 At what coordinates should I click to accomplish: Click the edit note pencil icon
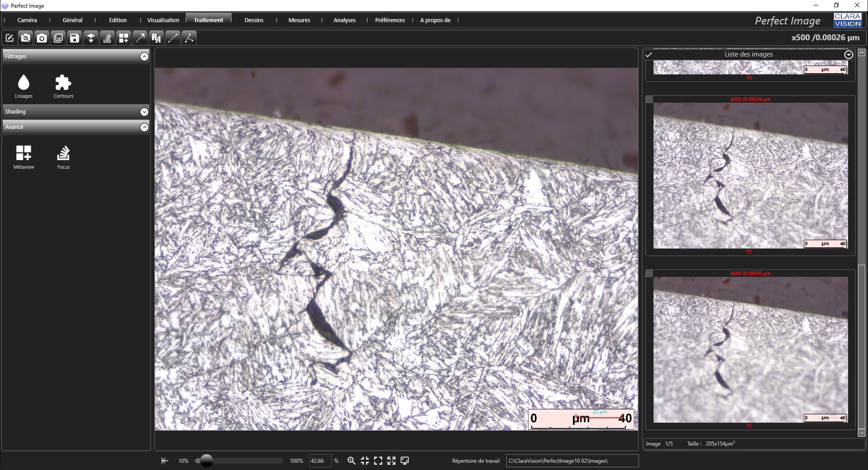[9, 38]
